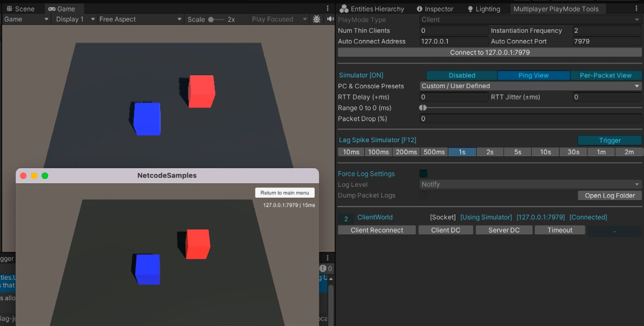Open the Entities Hierarchy tab
Screen dimensions: 644x326
click(x=372, y=9)
